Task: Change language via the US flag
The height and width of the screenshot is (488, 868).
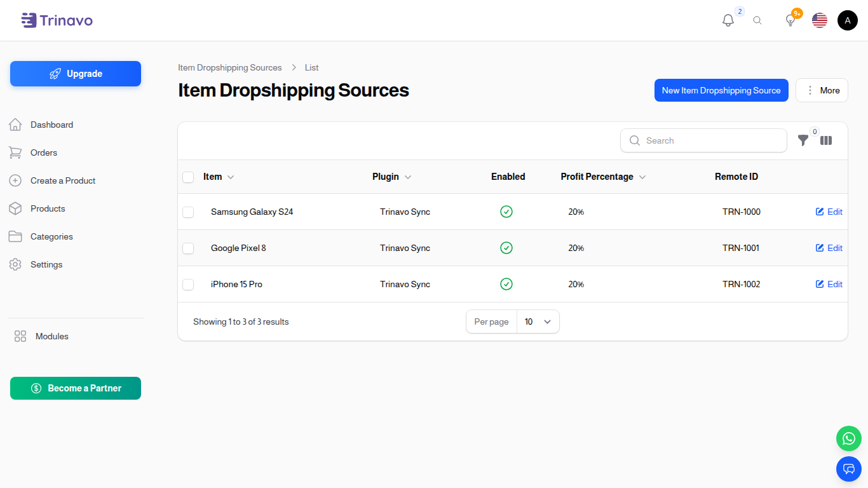Action: pyautogui.click(x=820, y=20)
